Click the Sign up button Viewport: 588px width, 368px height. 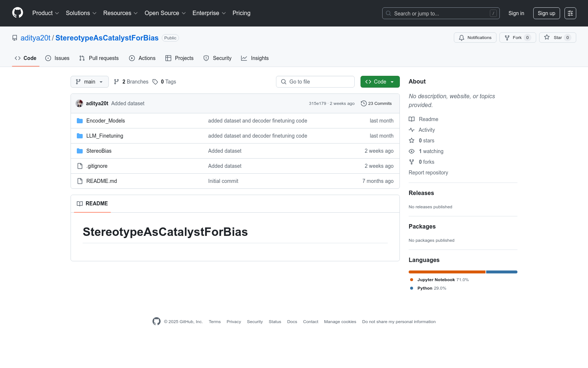[546, 13]
